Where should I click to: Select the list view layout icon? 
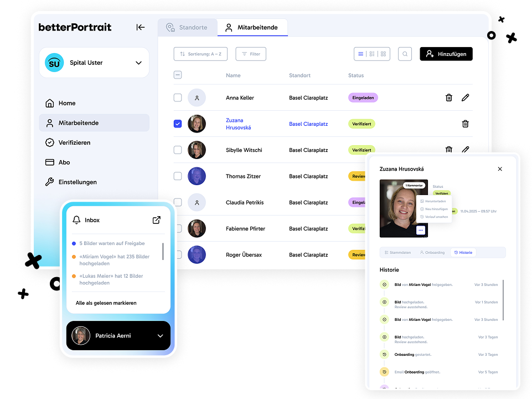tap(361, 54)
